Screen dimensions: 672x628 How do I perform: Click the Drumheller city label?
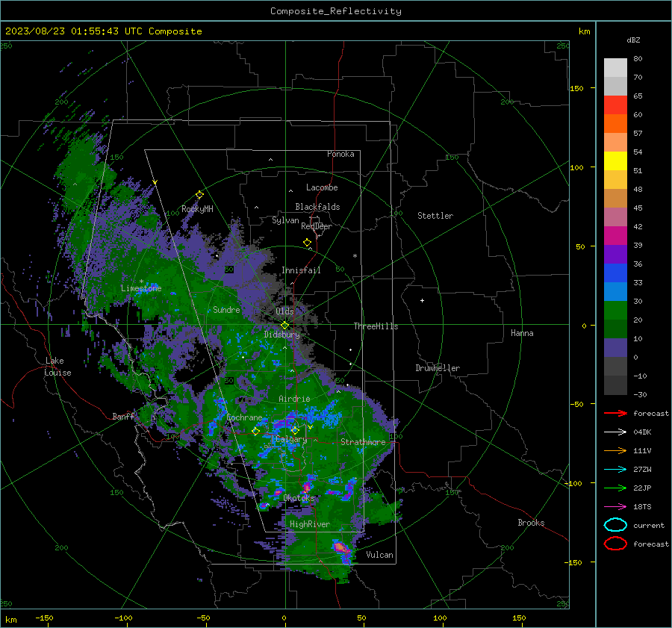coord(438,368)
